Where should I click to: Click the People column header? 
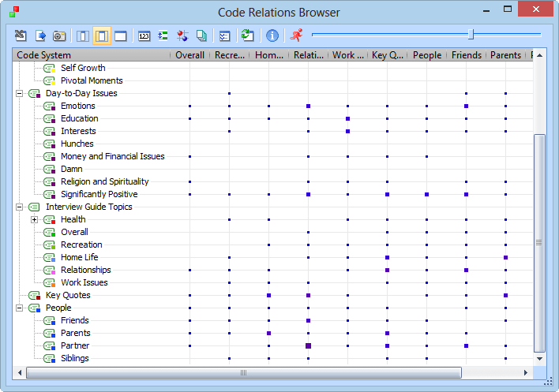click(x=427, y=55)
